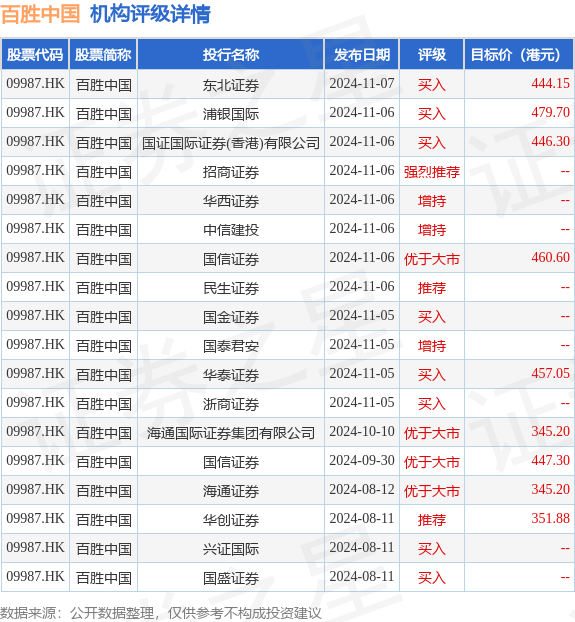Screen dimensions: 575x622
Task: Select the 招商证券 cell
Action: [231, 171]
